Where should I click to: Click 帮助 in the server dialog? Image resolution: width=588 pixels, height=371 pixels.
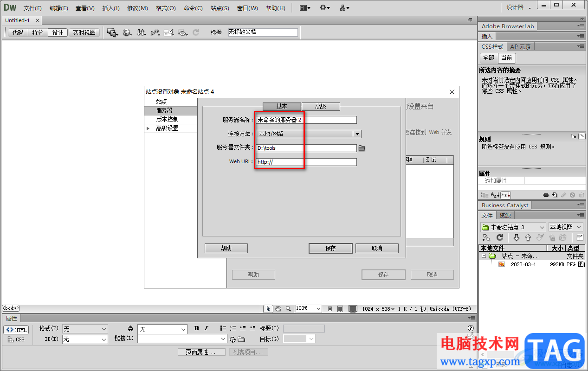[226, 248]
